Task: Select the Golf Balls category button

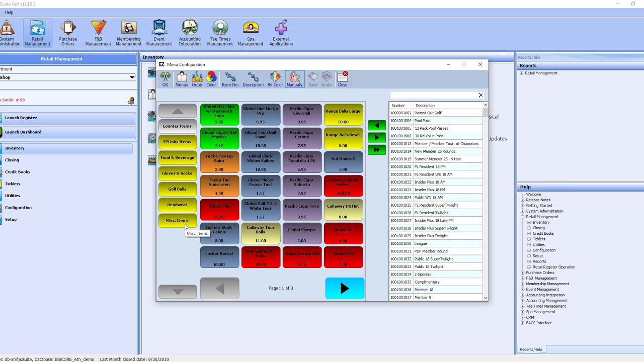Action: coord(177,189)
